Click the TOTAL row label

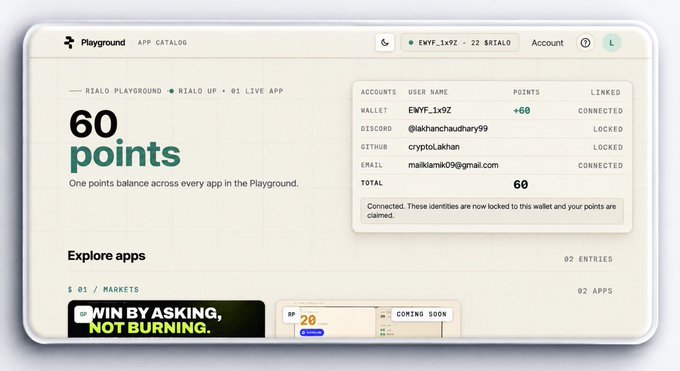[372, 183]
